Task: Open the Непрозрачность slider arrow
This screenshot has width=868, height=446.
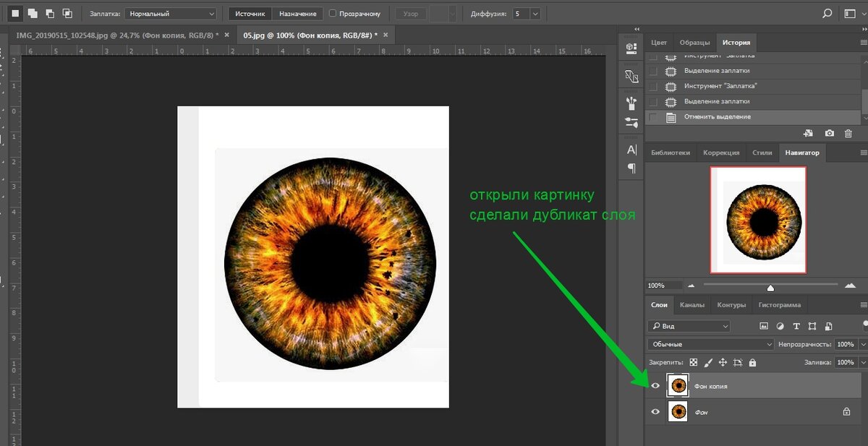Action: click(862, 344)
